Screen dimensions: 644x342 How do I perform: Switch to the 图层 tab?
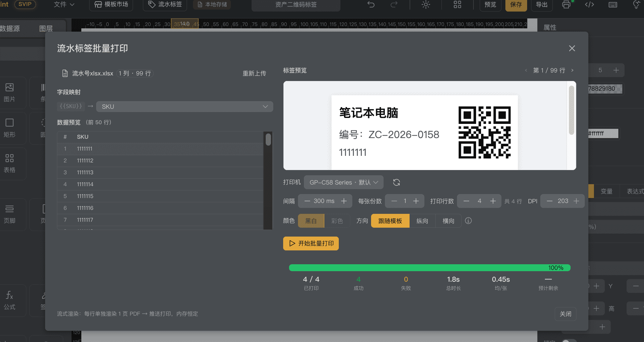46,29
